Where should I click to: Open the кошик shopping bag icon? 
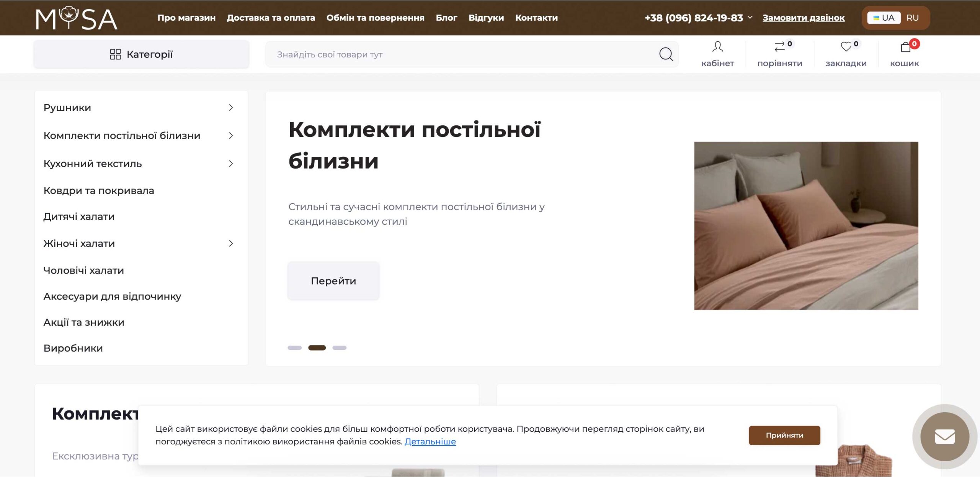click(x=905, y=47)
